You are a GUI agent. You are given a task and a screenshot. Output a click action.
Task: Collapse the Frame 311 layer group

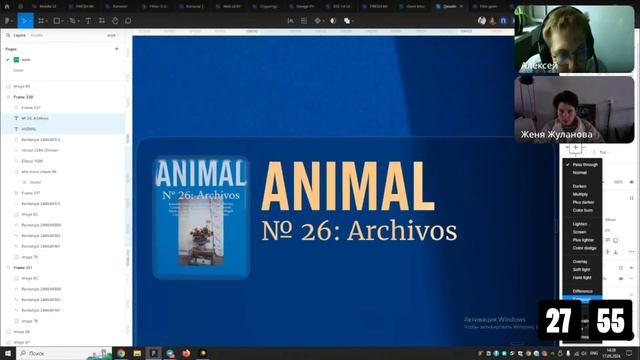(x=8, y=268)
